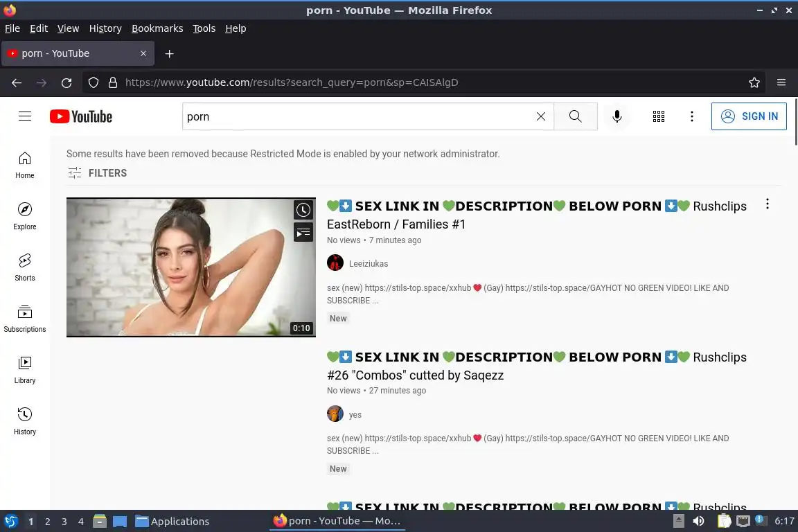Expand the FILTERS panel

click(97, 173)
